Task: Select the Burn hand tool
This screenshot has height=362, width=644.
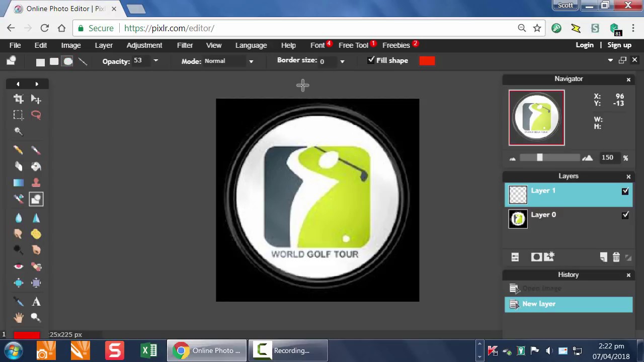Action: [x=36, y=250]
